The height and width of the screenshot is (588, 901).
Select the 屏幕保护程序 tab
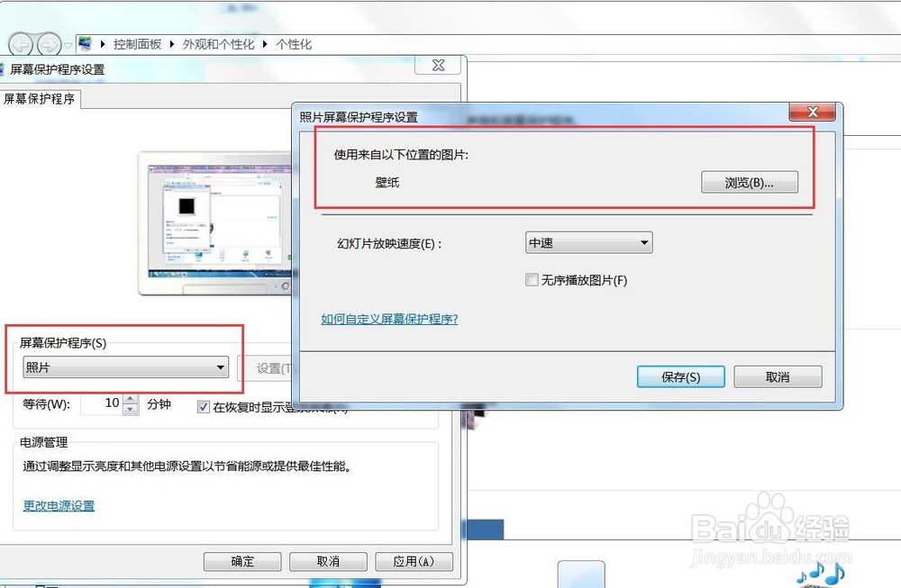[x=40, y=101]
